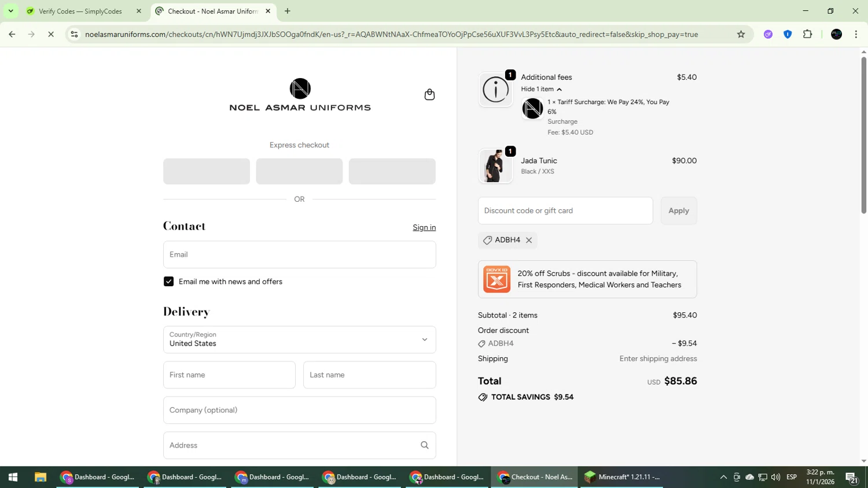
Task: Click the Discount code or gift card field
Action: coord(565,210)
